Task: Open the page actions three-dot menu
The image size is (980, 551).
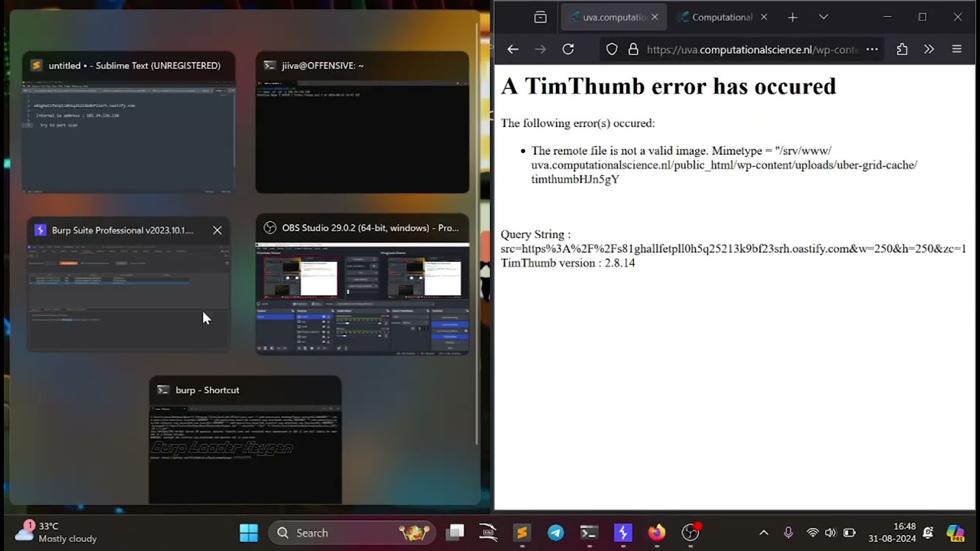Action: [872, 49]
